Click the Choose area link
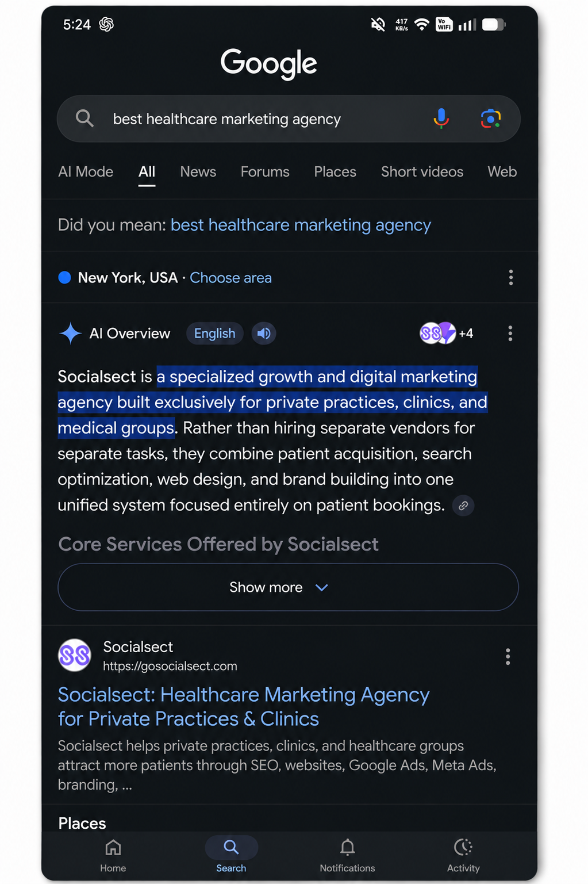Viewport: 588px width, 884px height. [230, 278]
